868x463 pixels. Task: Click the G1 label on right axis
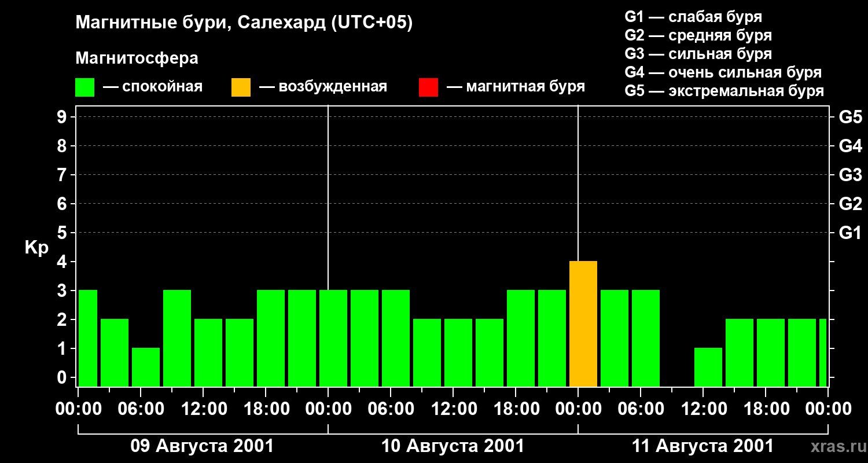[850, 233]
